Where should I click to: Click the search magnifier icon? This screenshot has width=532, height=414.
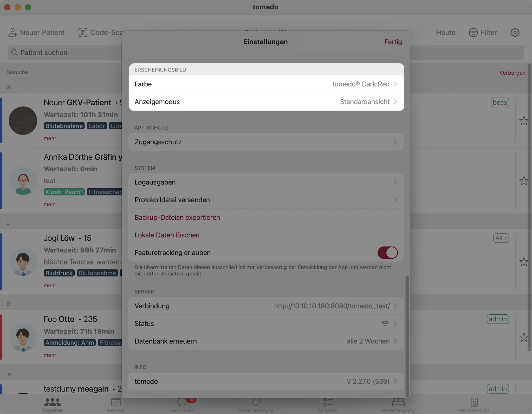pyautogui.click(x=15, y=53)
